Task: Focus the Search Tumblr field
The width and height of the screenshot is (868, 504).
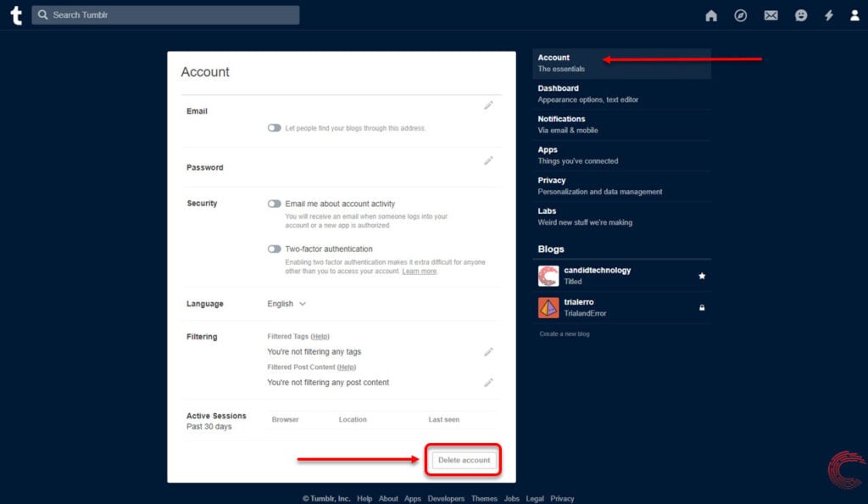Action: point(165,15)
